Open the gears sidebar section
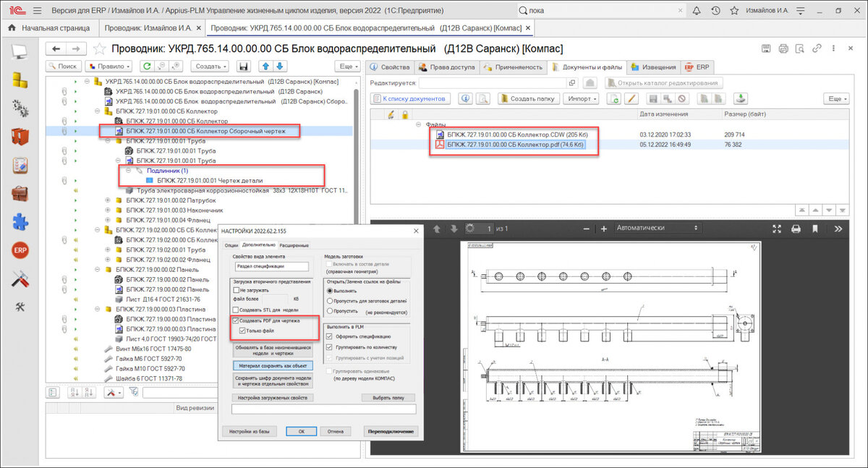 20,108
